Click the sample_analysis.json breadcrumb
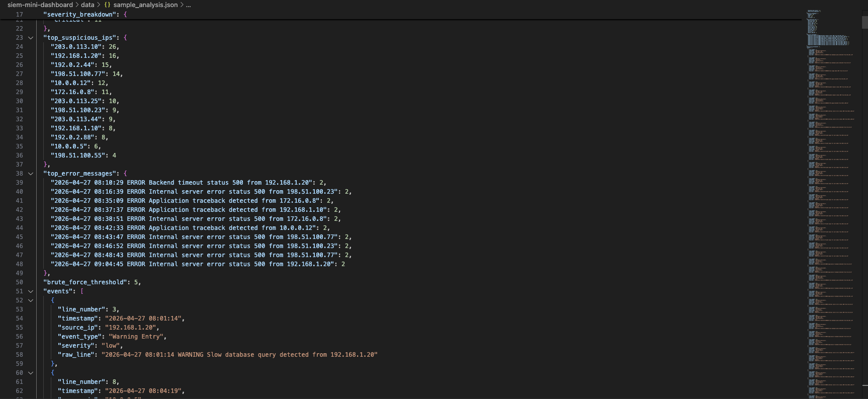 (145, 5)
